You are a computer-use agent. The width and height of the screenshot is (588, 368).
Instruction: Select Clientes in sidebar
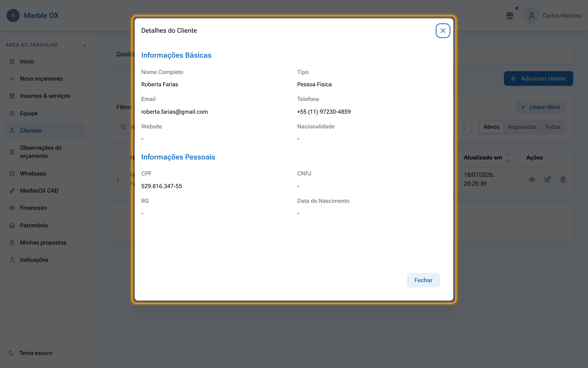45,130
